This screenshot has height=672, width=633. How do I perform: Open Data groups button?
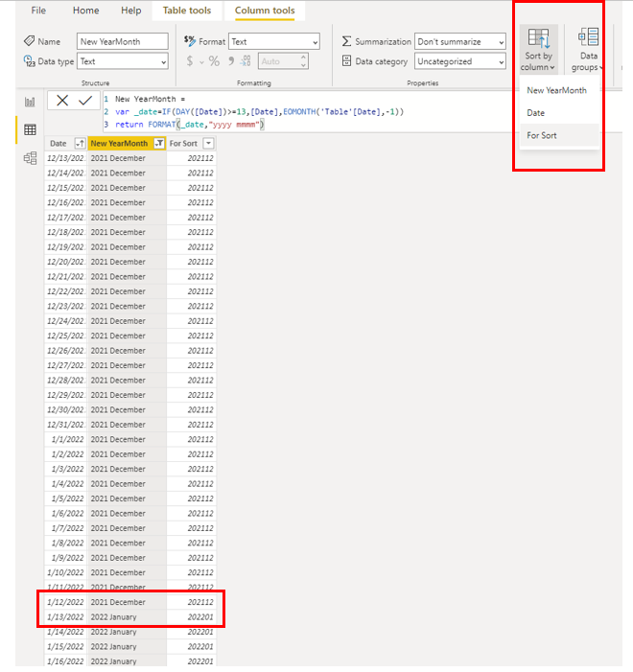[x=588, y=49]
